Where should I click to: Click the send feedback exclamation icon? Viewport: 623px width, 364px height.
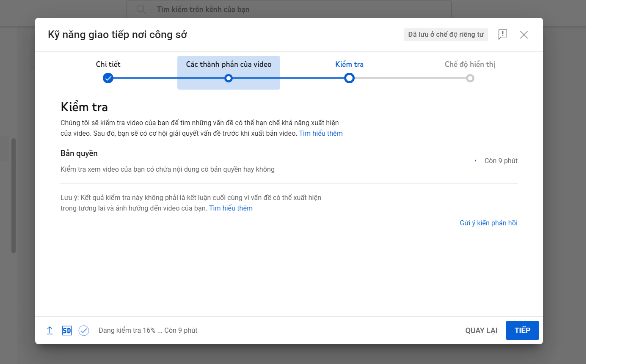pos(502,35)
